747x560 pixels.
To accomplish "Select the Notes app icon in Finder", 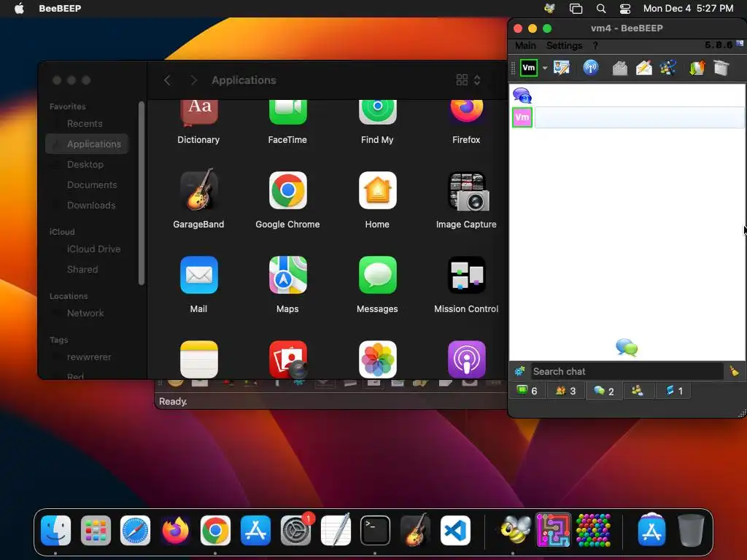I will pyautogui.click(x=198, y=359).
